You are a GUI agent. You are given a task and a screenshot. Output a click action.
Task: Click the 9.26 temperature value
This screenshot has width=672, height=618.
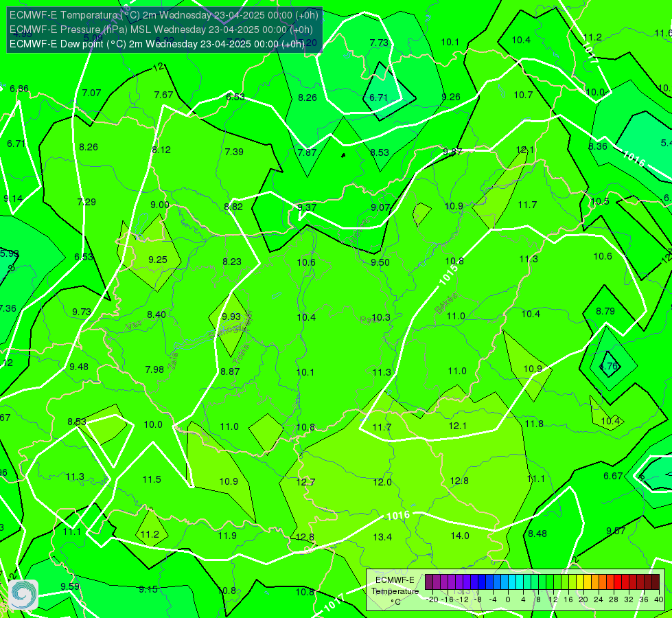tap(451, 97)
